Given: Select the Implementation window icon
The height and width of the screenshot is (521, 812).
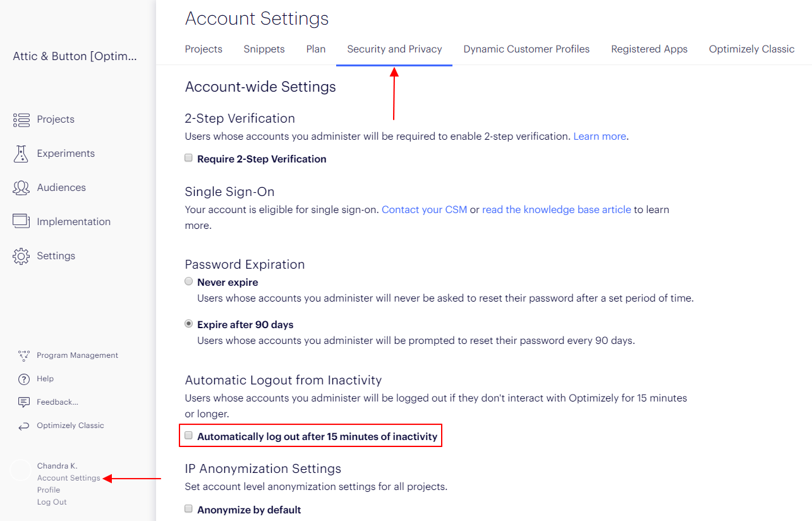Looking at the screenshot, I should pyautogui.click(x=21, y=221).
